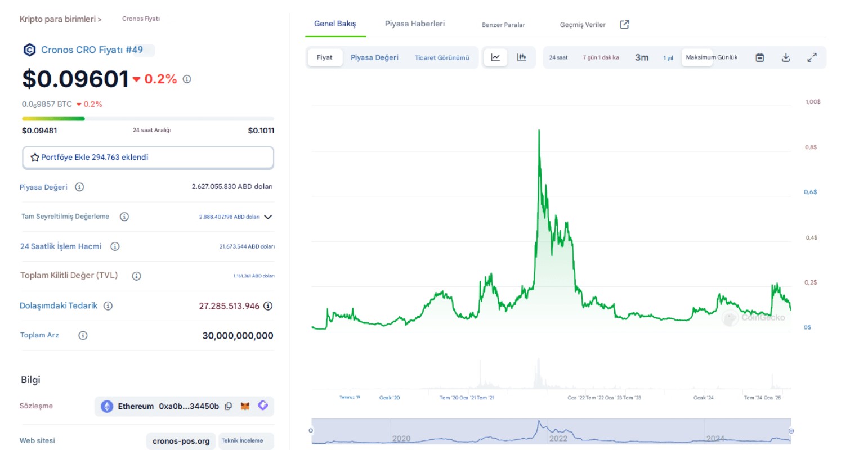Download chart data
This screenshot has width=868, height=450.
pos(786,57)
